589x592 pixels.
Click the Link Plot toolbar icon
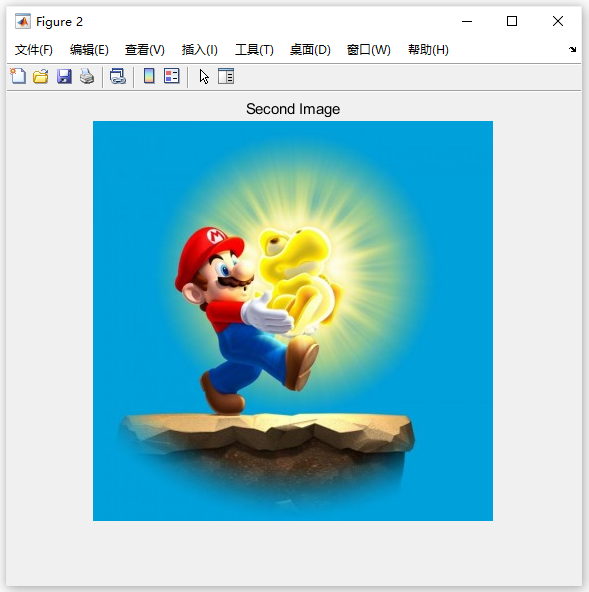(x=118, y=76)
